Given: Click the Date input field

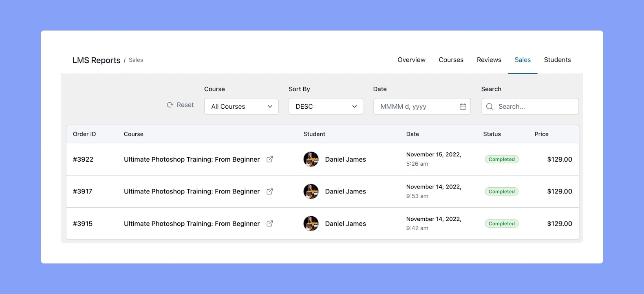Looking at the screenshot, I should [x=422, y=106].
